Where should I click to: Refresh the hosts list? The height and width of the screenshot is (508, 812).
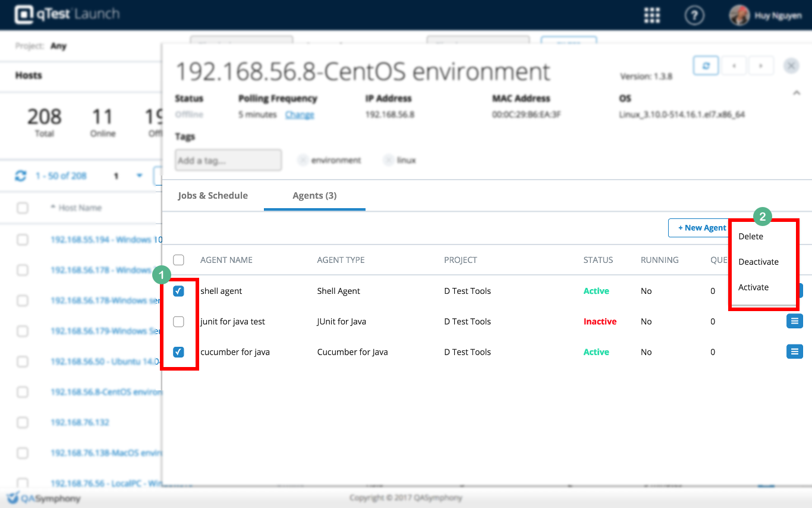click(x=21, y=176)
